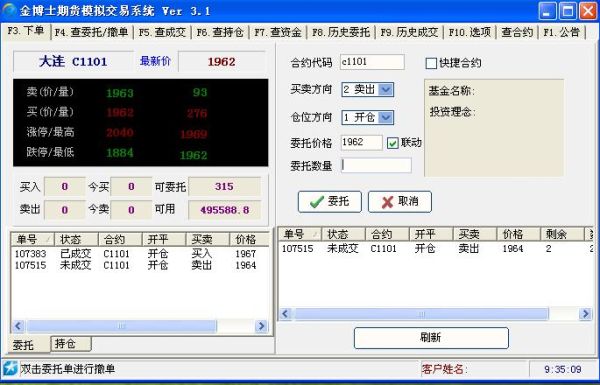Sort left list by 单号 column header
This screenshot has height=385, width=600.
[x=33, y=240]
